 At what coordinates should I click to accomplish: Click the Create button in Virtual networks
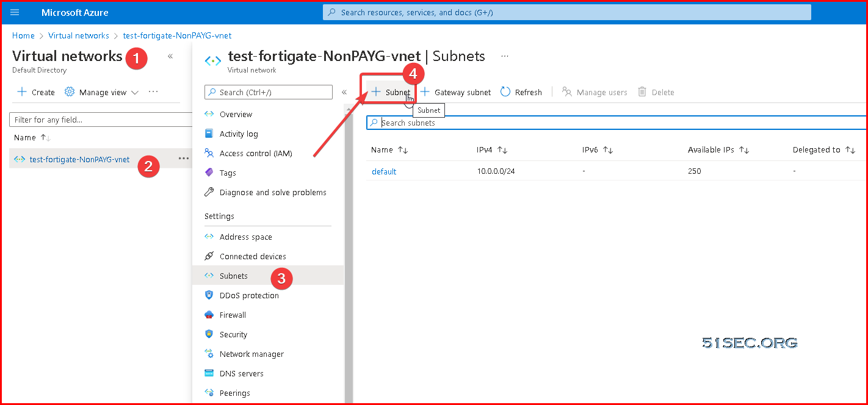coord(36,92)
